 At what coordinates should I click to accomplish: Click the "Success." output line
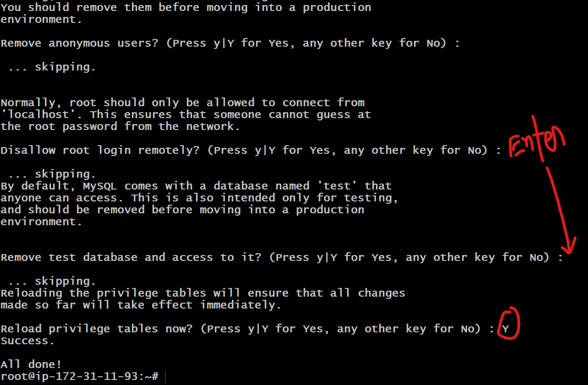[x=28, y=341]
